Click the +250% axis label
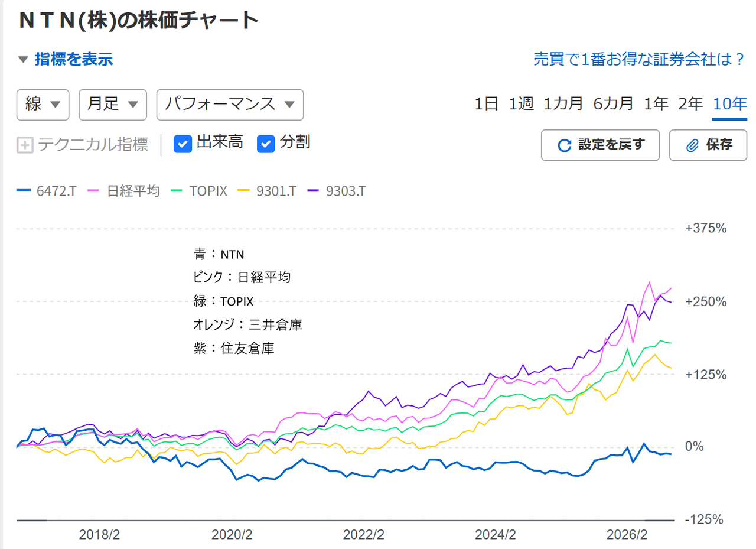 [x=706, y=301]
